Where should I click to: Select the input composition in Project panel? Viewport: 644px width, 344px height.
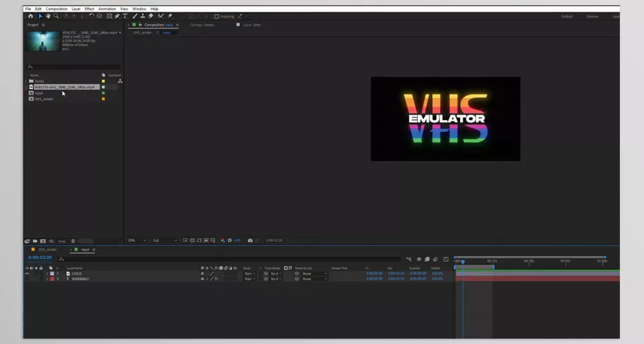click(x=39, y=93)
